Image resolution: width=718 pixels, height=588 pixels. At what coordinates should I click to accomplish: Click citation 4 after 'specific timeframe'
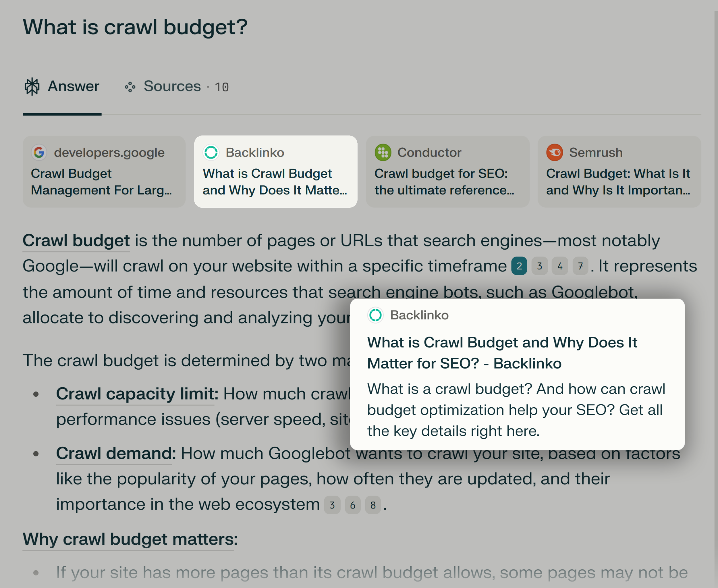[560, 266]
